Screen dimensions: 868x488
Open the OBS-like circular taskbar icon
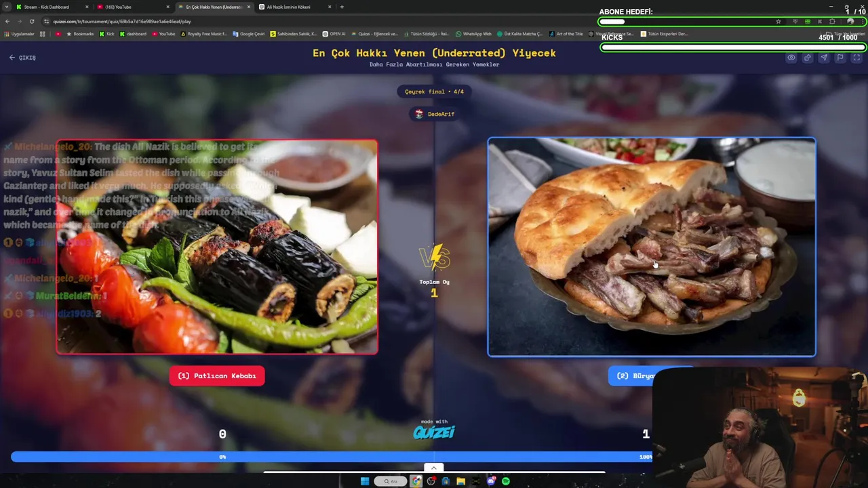pos(431,481)
